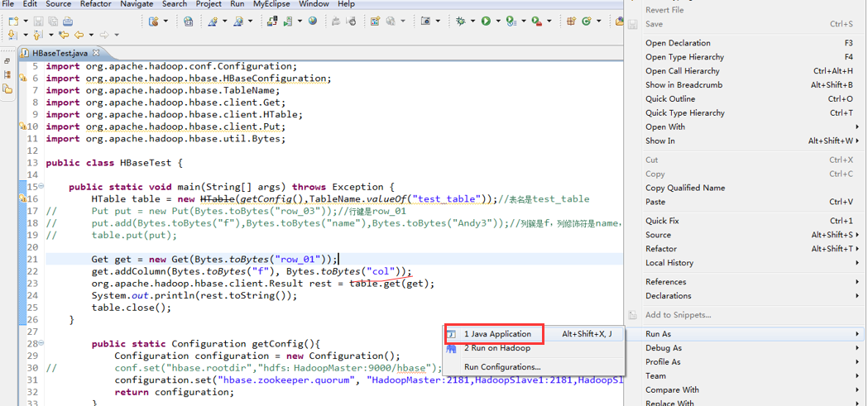Open the Debug dropdown arrow
This screenshot has width=868, height=406.
click(472, 21)
